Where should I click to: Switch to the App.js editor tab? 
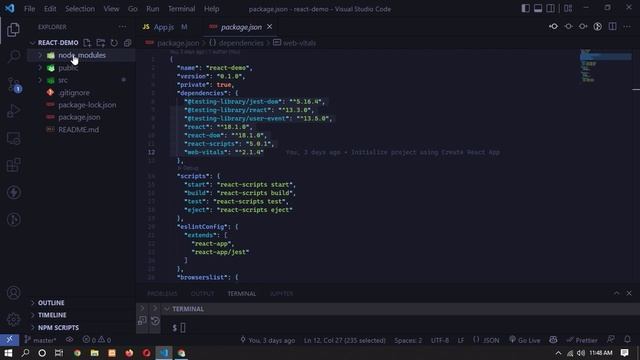[165, 27]
